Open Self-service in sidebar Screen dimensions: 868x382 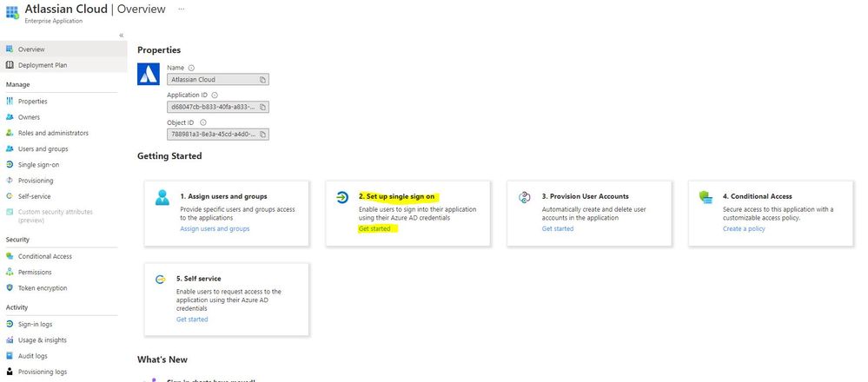click(35, 196)
